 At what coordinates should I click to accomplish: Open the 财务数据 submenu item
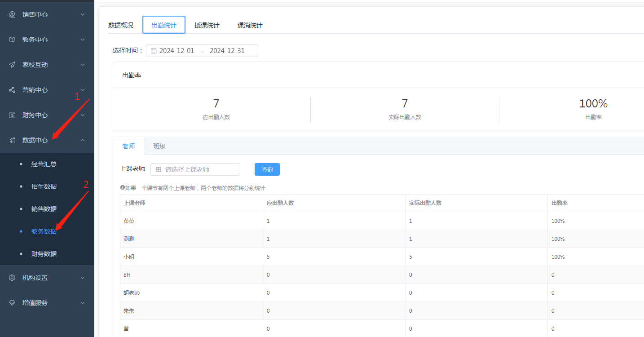pos(44,254)
